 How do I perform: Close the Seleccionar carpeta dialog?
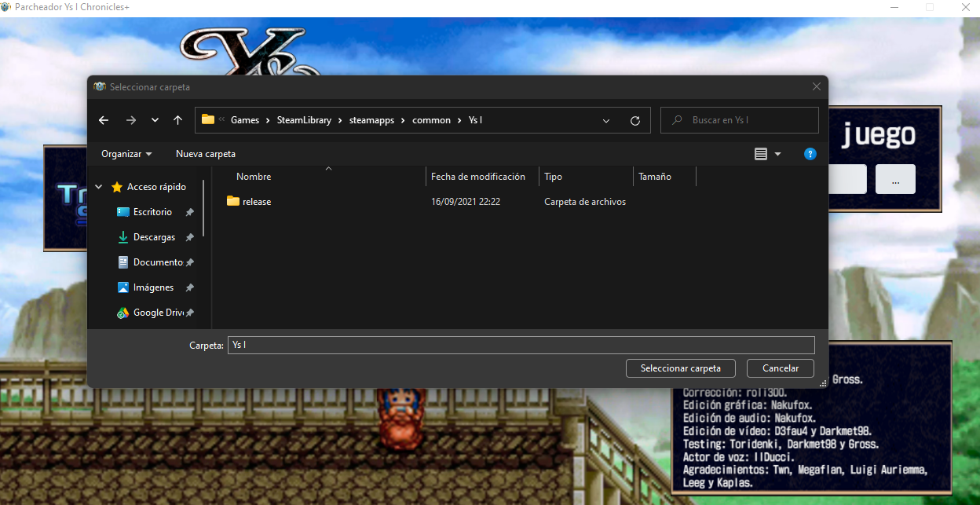(x=817, y=86)
